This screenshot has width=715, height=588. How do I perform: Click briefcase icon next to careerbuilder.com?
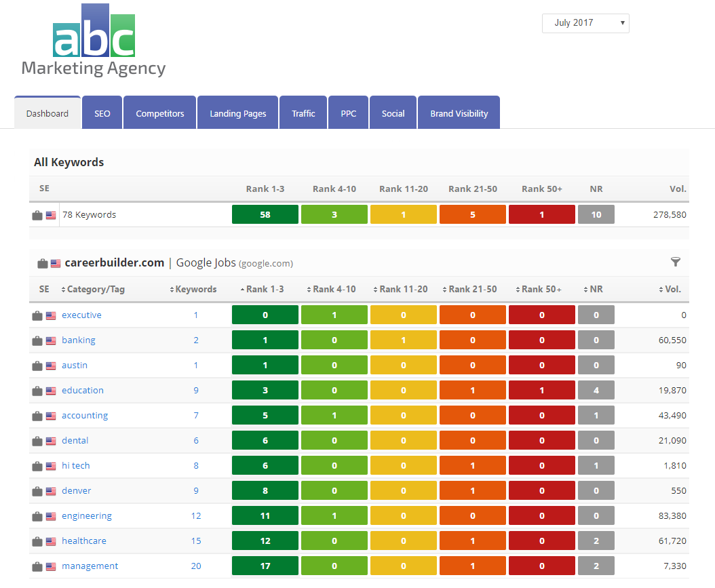42,263
